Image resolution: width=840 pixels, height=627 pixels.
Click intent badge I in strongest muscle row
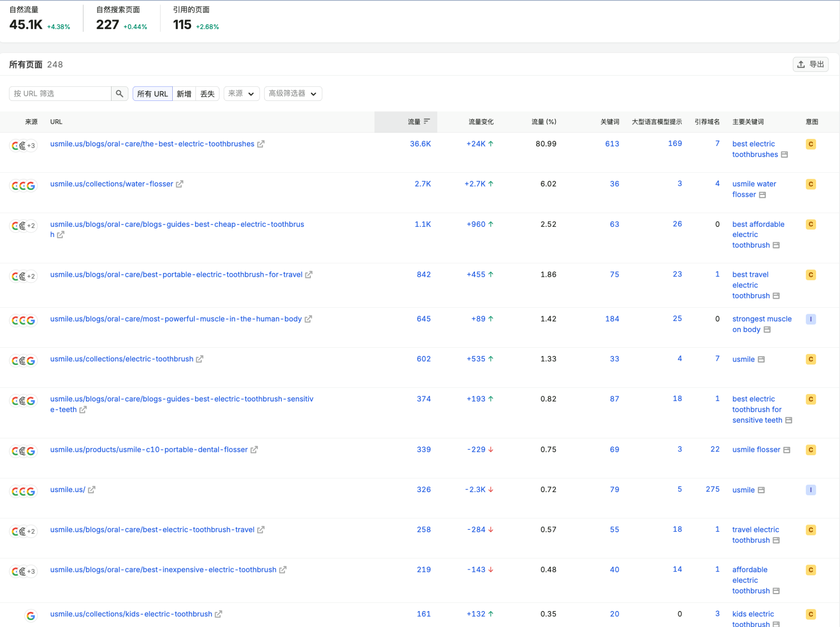810,319
